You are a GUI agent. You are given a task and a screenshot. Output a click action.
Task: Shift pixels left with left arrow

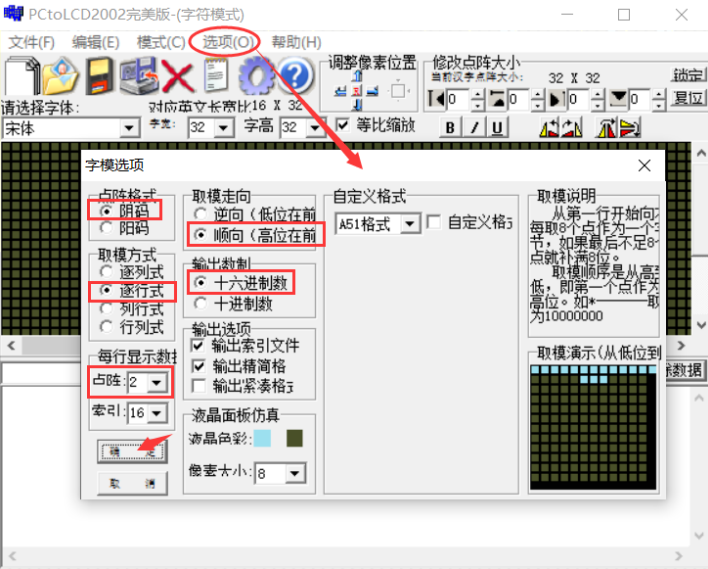tap(341, 91)
